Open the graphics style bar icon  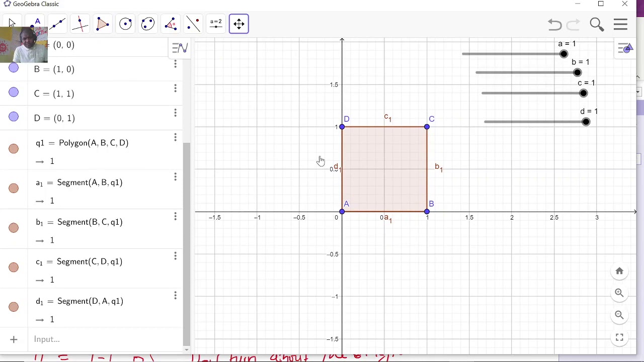coord(625,48)
